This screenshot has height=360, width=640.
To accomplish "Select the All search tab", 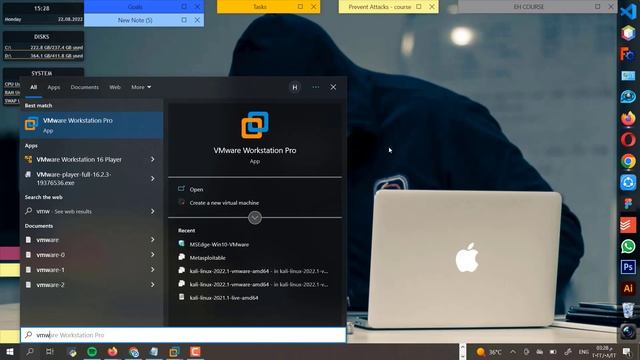I will 33,87.
